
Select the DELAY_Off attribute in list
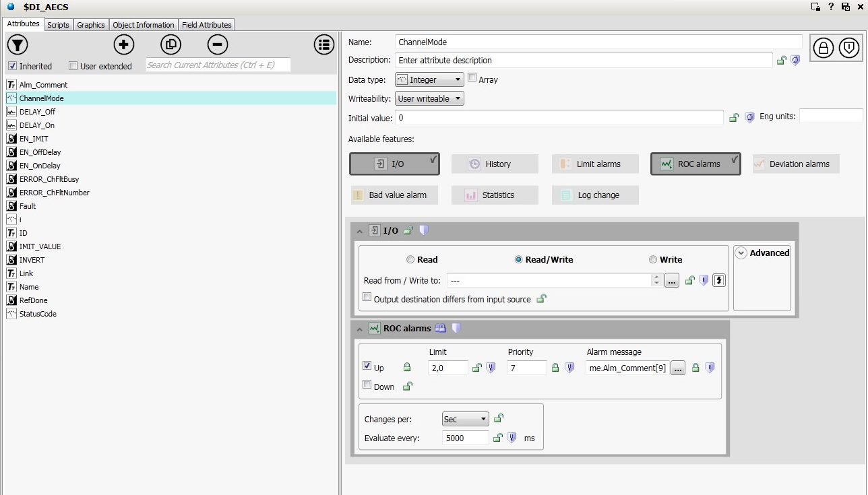click(x=37, y=112)
